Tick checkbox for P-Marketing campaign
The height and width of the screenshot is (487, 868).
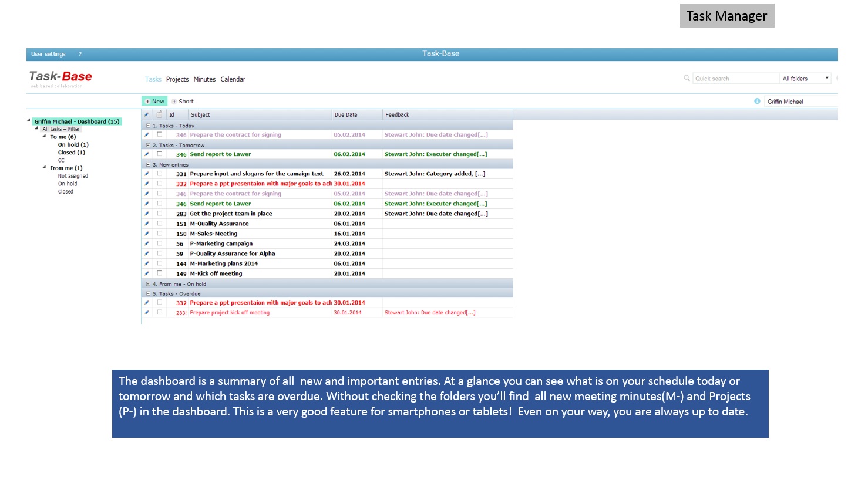click(x=159, y=243)
